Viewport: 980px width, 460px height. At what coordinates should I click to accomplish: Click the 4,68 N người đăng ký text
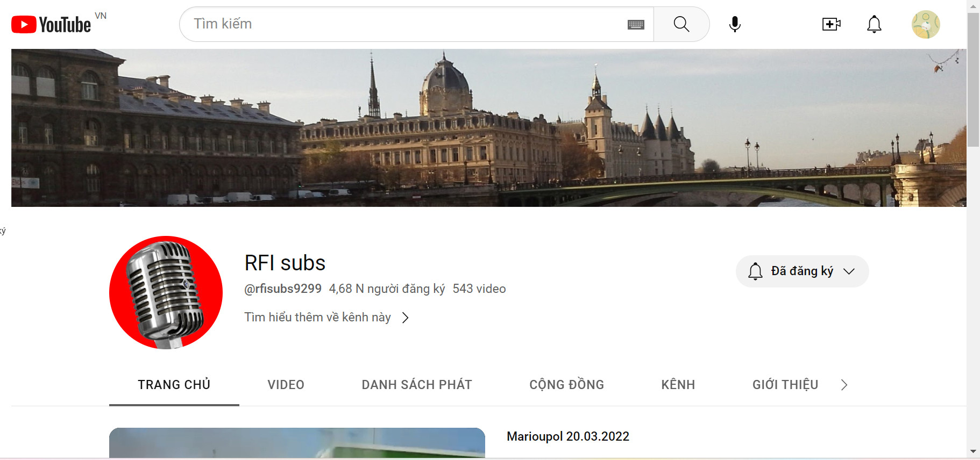click(x=387, y=289)
